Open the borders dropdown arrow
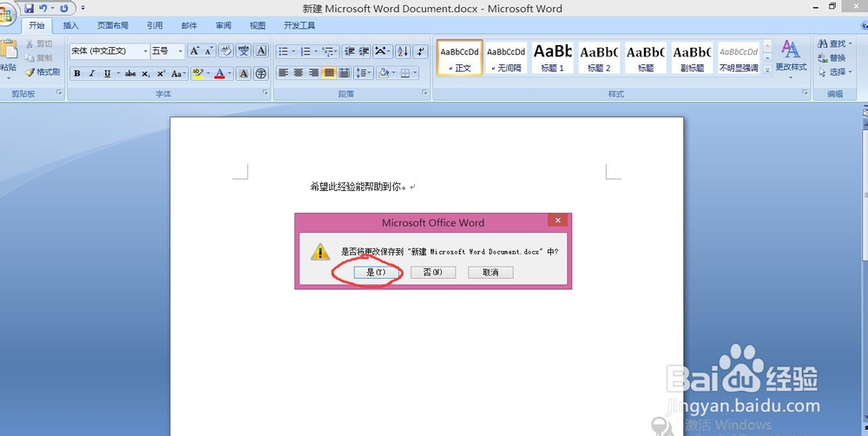Screen dimensions: 868x436 point(415,73)
